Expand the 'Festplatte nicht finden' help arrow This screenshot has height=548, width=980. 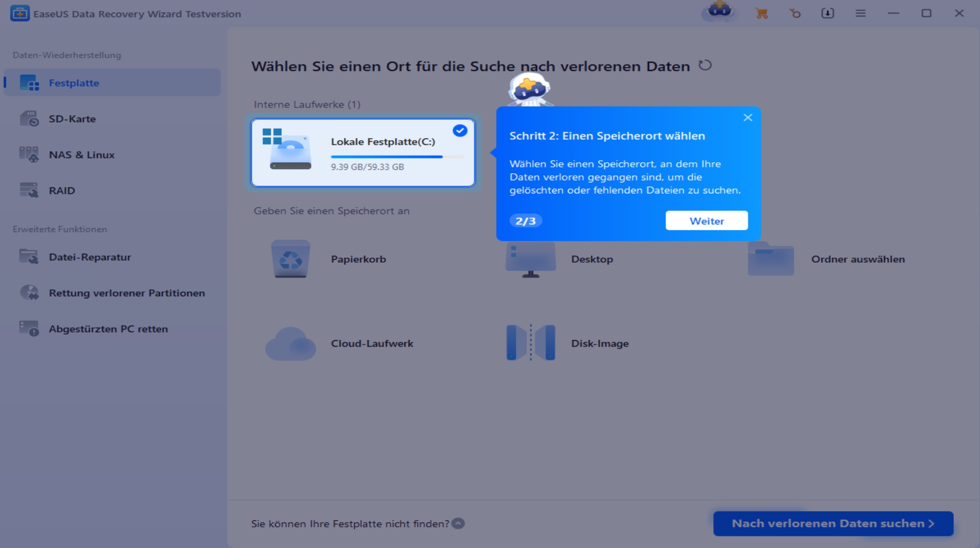pyautogui.click(x=458, y=523)
